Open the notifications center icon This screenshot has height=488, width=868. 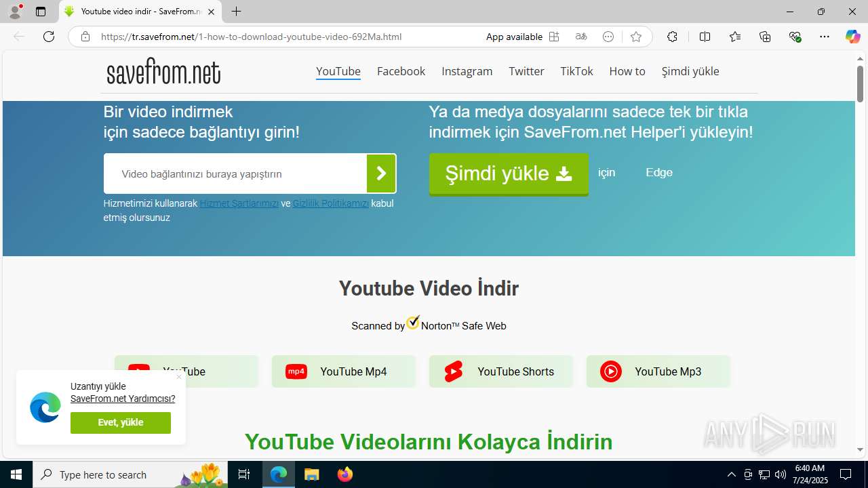[846, 474]
